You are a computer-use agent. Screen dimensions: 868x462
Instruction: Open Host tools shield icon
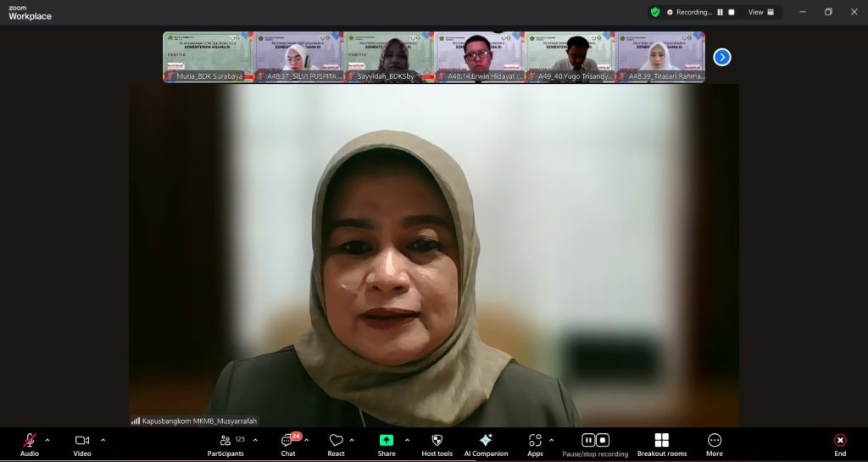tap(437, 441)
